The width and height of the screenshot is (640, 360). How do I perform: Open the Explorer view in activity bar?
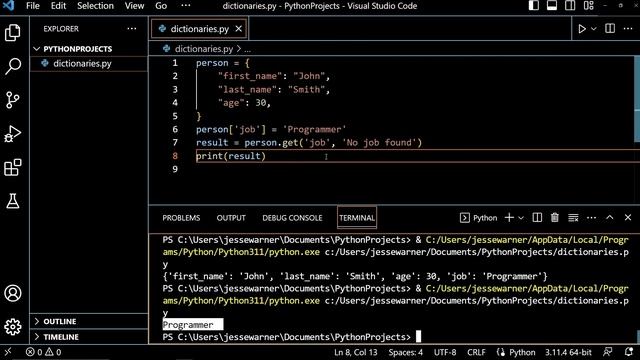click(x=13, y=33)
